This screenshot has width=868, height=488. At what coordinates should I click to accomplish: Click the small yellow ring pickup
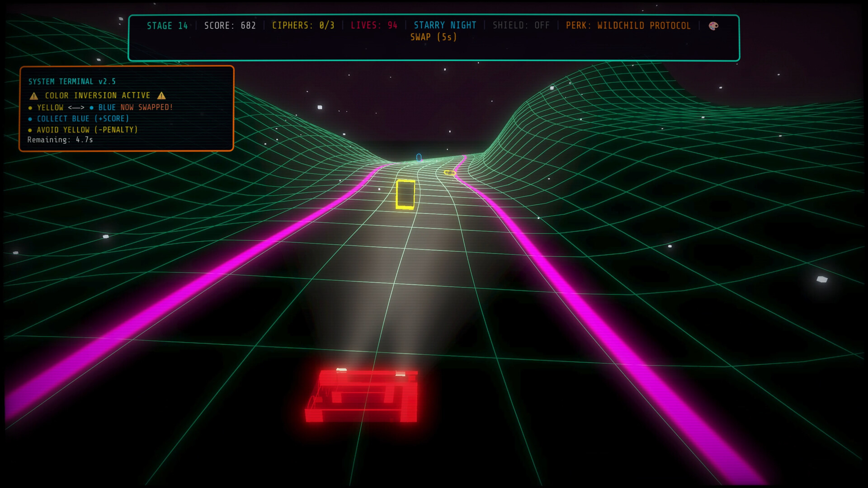(x=449, y=173)
